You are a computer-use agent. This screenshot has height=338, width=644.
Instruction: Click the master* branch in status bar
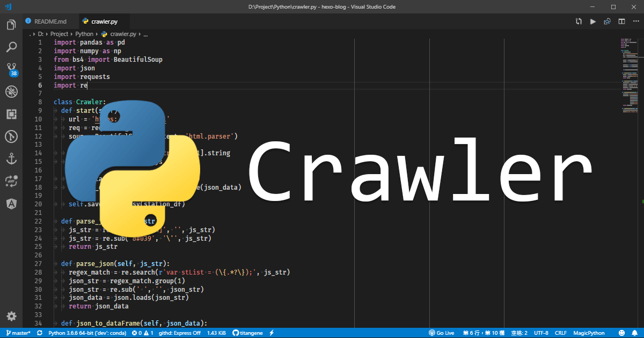pyautogui.click(x=18, y=333)
